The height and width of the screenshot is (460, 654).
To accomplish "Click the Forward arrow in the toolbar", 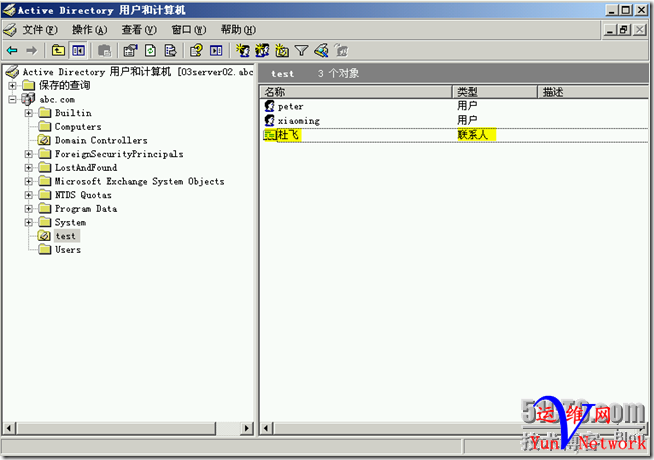I will pyautogui.click(x=32, y=51).
